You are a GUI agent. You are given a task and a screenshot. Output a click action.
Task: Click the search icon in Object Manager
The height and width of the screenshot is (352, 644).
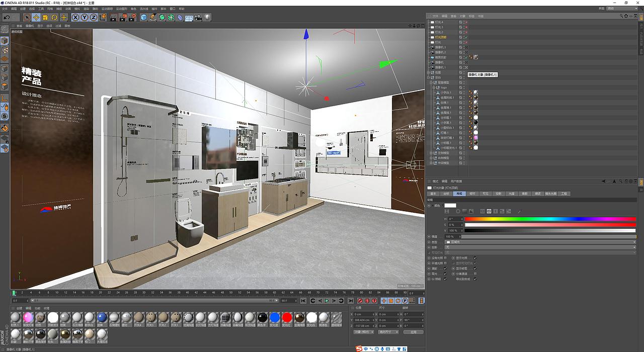[621, 16]
